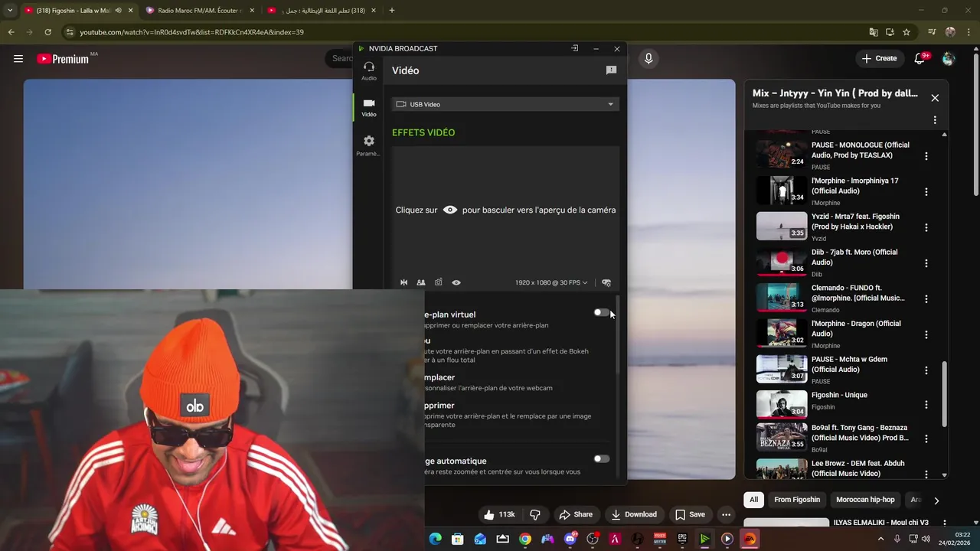The image size is (980, 551).
Task: Select the Supprimer background option
Action: tap(508, 415)
